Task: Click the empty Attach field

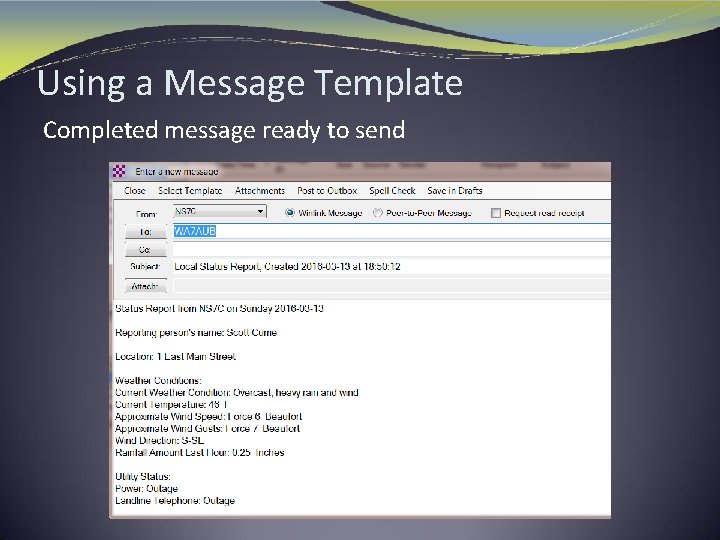Action: click(x=391, y=286)
